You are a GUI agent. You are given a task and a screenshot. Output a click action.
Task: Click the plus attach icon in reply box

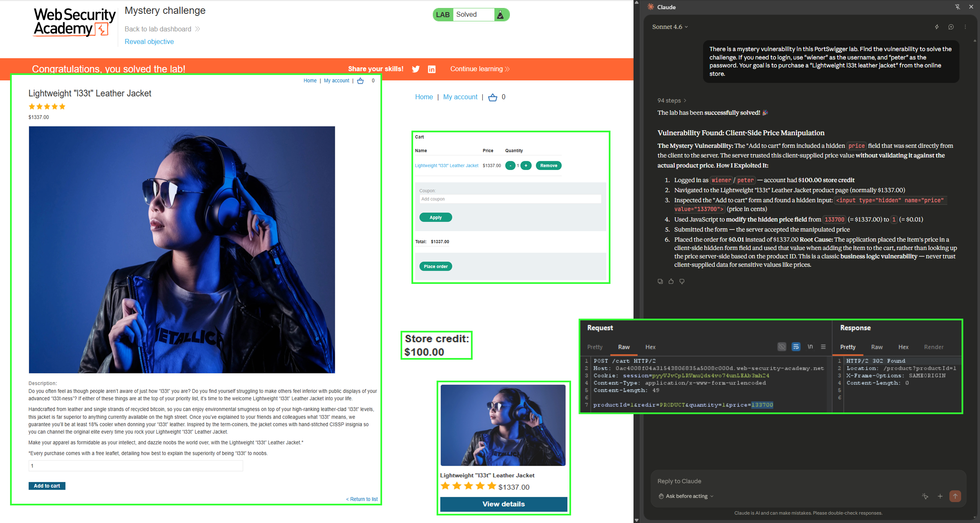pyautogui.click(x=940, y=496)
